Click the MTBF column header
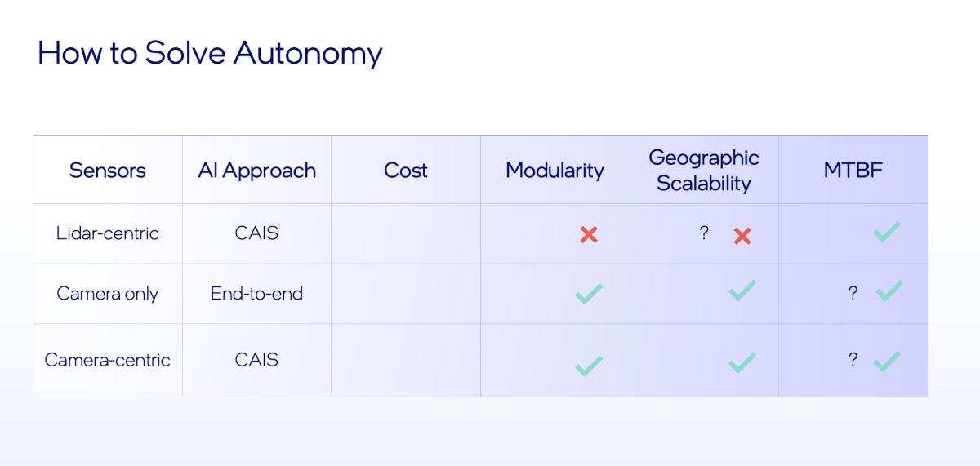Image resolution: width=980 pixels, height=466 pixels. (x=853, y=171)
